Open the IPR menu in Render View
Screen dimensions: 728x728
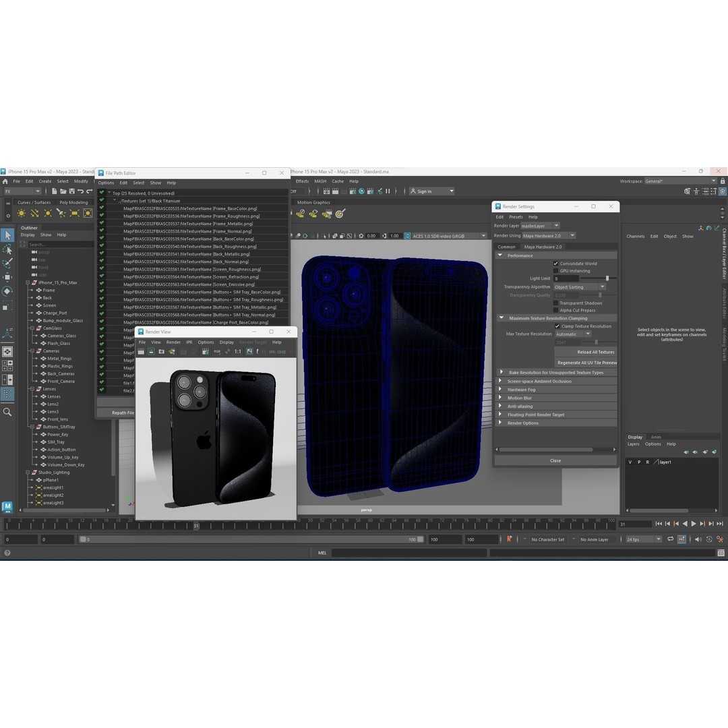[189, 342]
